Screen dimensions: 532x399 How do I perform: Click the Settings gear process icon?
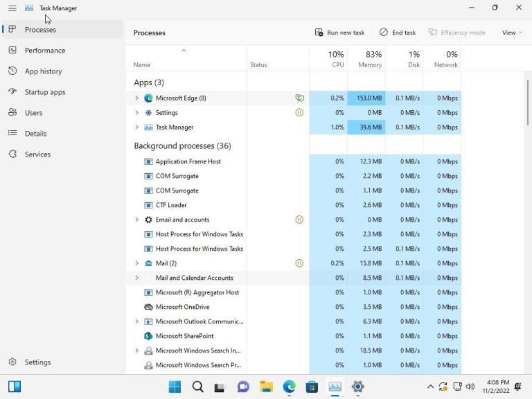click(x=148, y=113)
